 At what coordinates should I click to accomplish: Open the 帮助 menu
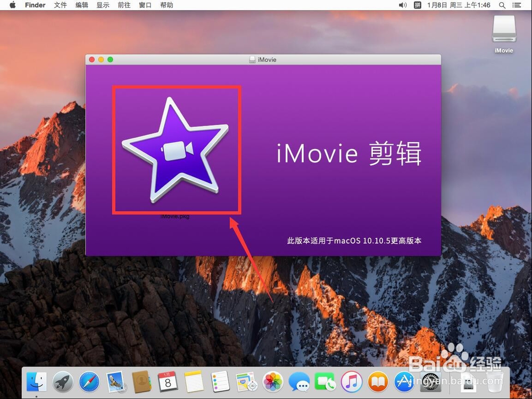[167, 5]
